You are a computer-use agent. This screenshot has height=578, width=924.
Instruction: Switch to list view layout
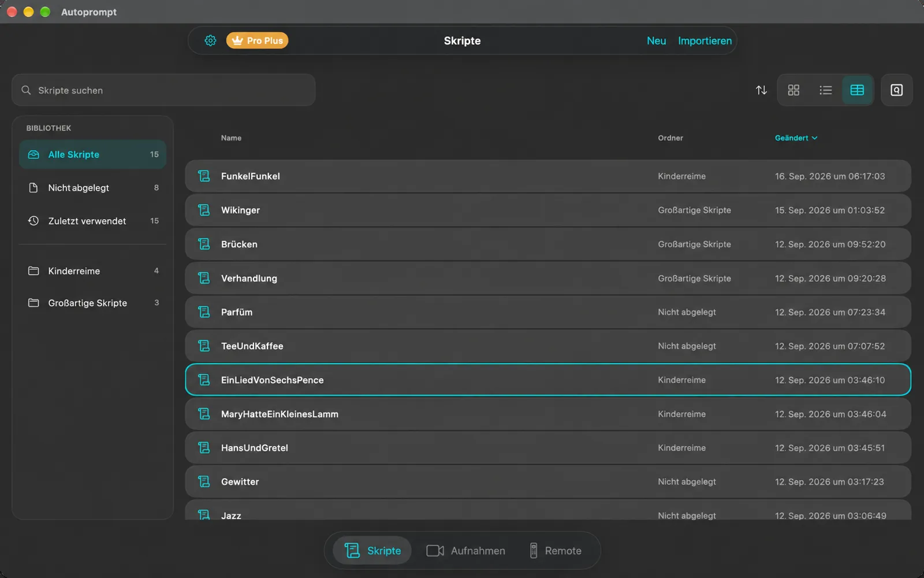(x=825, y=90)
